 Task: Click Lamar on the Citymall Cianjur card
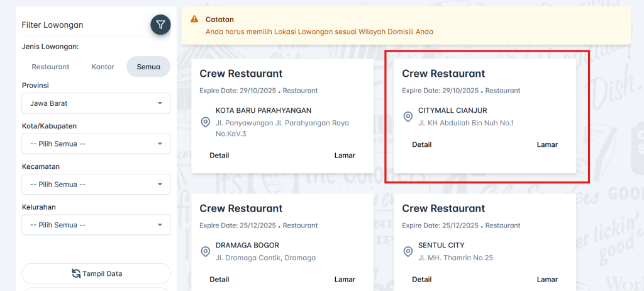pyautogui.click(x=547, y=145)
